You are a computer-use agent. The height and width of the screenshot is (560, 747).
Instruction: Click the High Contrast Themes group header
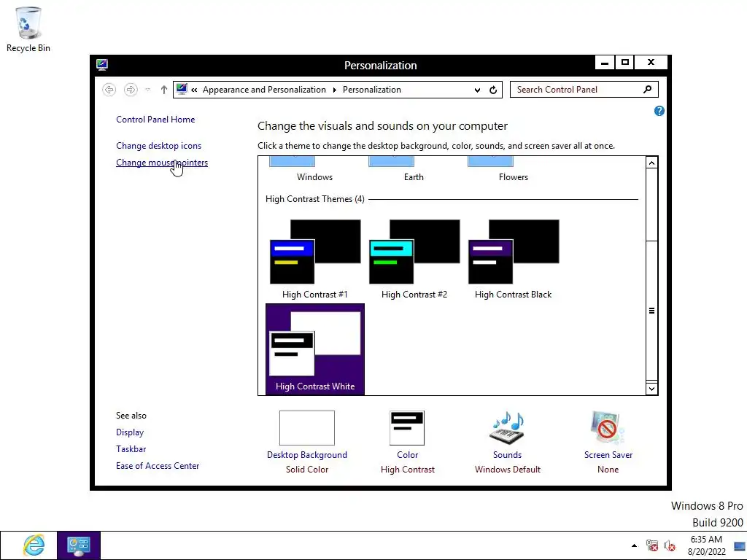pyautogui.click(x=315, y=199)
